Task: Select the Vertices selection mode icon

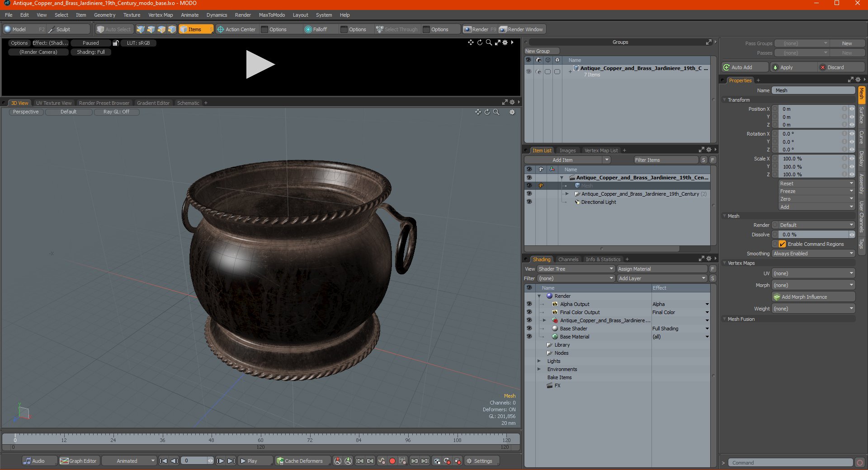Action: coord(141,29)
